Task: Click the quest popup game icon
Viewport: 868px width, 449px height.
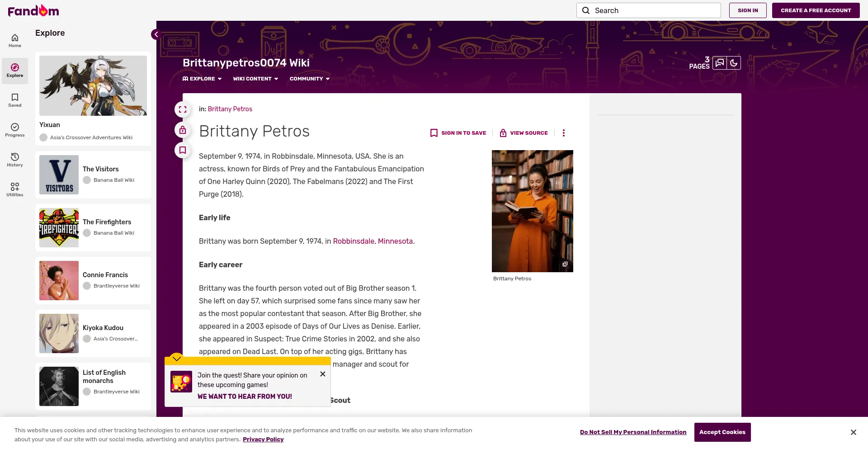Action: (181, 382)
